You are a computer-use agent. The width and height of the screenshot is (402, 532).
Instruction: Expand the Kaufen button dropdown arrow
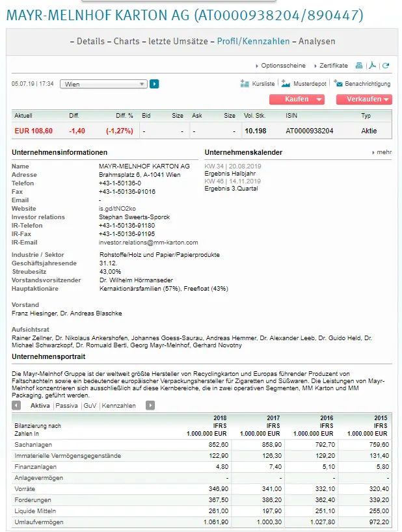[319, 100]
